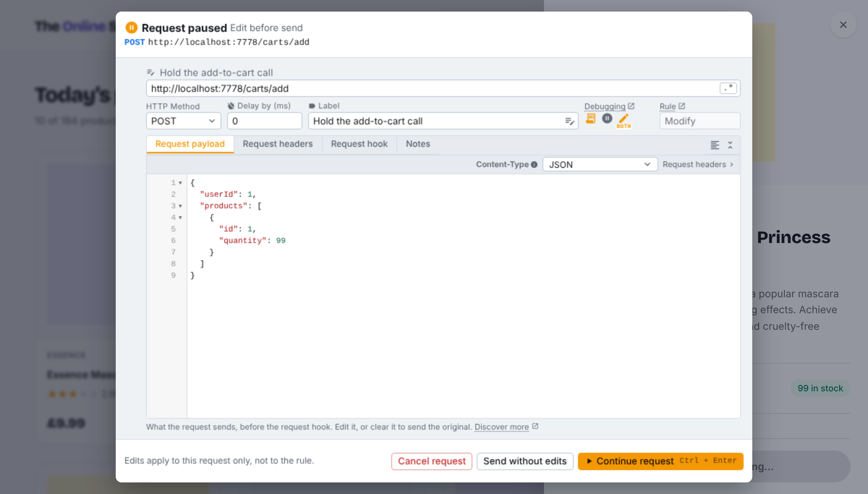Open the Content-Type JSON dropdown
This screenshot has height=494, width=868.
600,165
